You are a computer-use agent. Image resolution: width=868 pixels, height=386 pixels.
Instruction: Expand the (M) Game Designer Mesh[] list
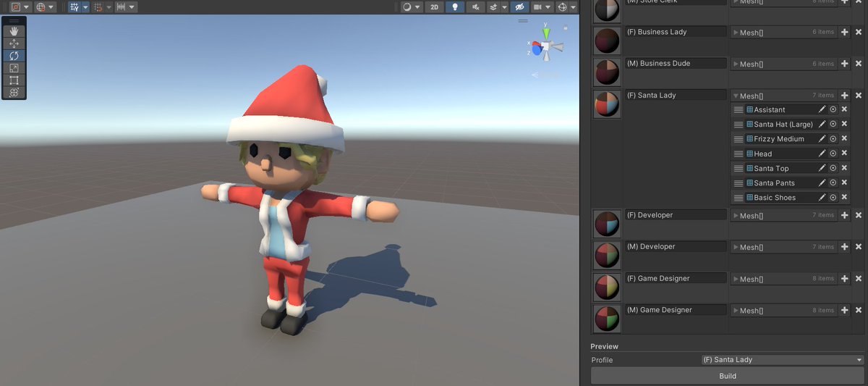(736, 311)
